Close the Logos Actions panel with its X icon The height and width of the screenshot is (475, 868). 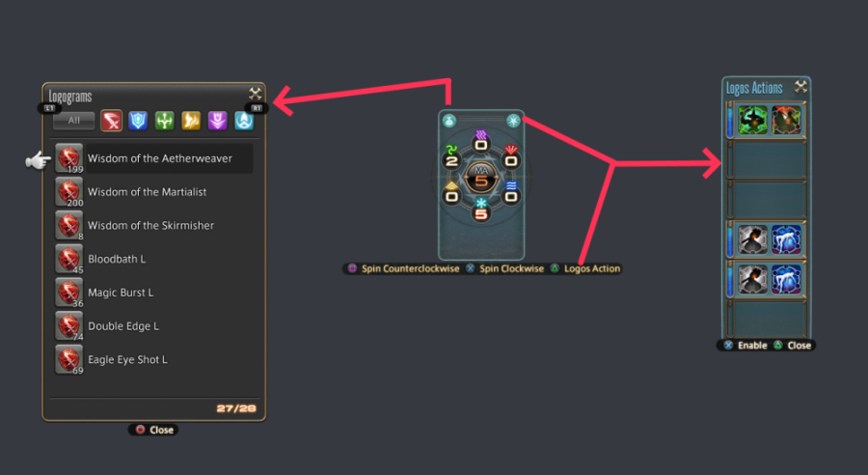click(800, 87)
